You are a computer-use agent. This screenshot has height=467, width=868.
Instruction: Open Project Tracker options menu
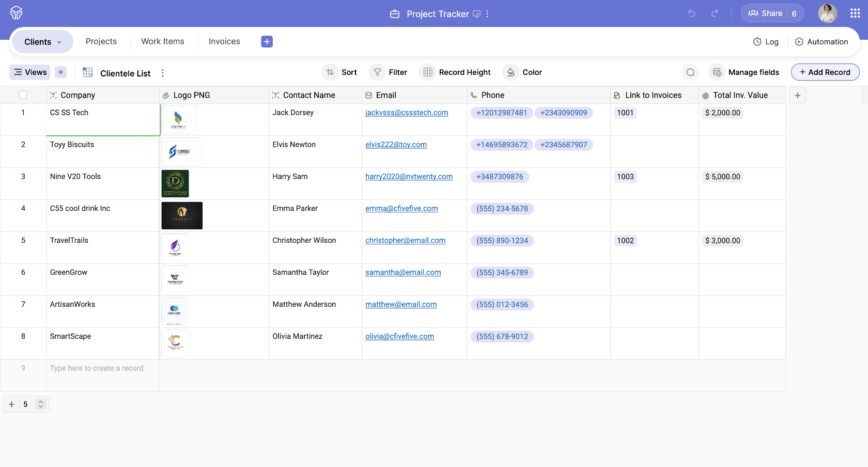point(487,14)
